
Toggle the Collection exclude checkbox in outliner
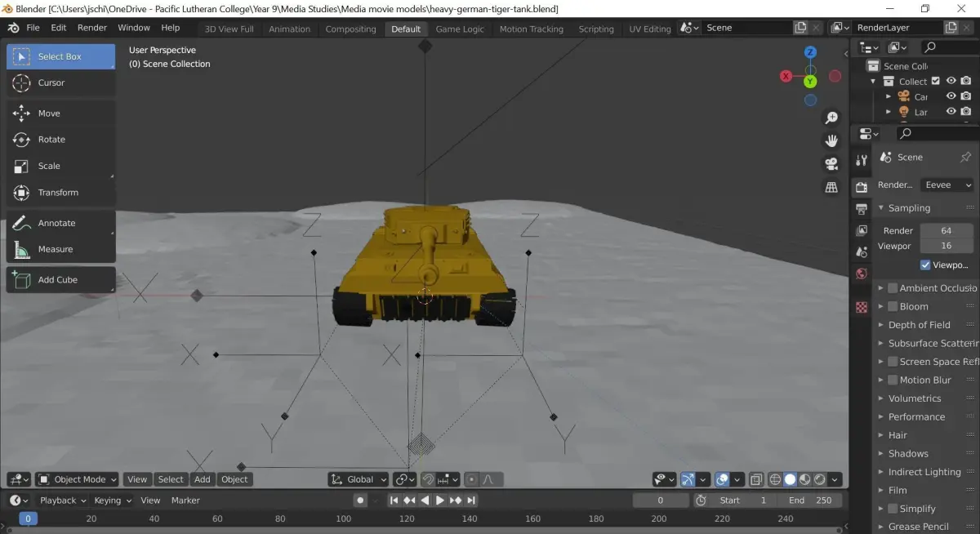click(x=936, y=81)
